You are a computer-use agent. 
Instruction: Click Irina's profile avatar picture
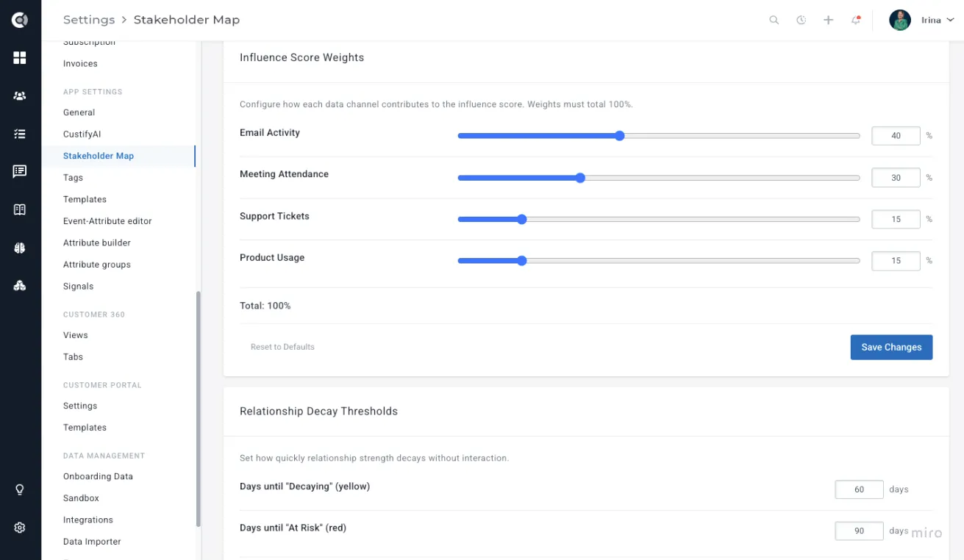click(900, 21)
